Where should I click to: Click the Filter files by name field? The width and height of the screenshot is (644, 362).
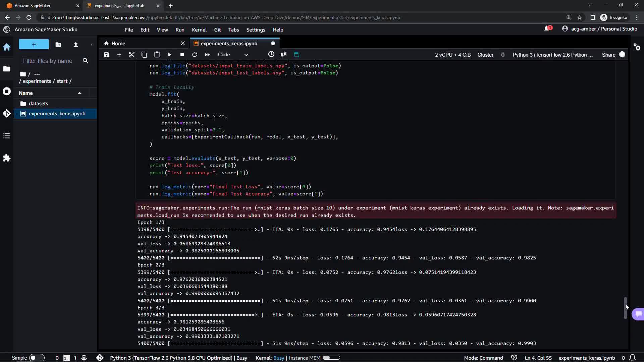pyautogui.click(x=48, y=61)
